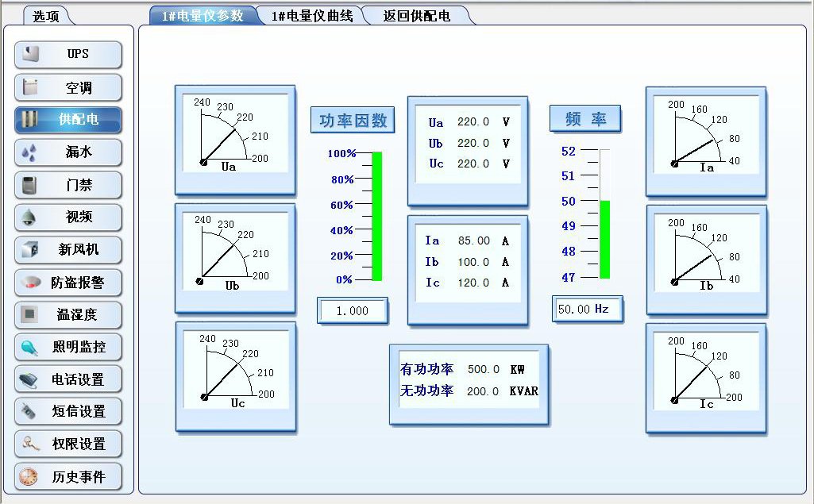Switch to the 1#电量仪参数 tab
This screenshot has width=814, height=504.
(203, 16)
